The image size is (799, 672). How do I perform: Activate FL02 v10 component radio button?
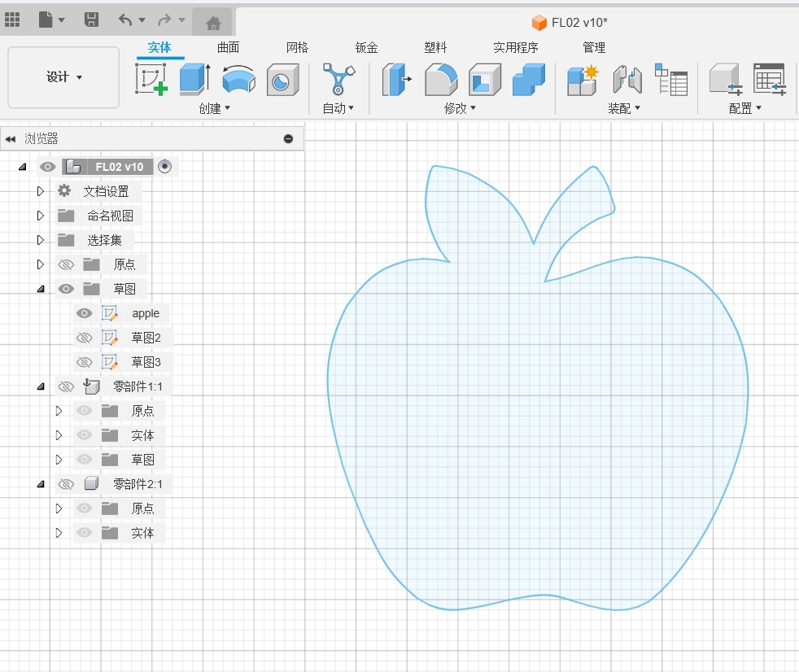click(x=164, y=166)
